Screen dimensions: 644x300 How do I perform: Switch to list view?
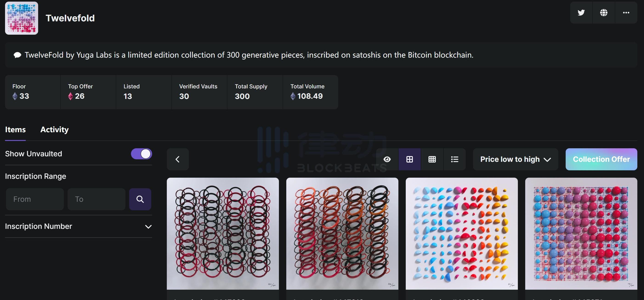(454, 159)
